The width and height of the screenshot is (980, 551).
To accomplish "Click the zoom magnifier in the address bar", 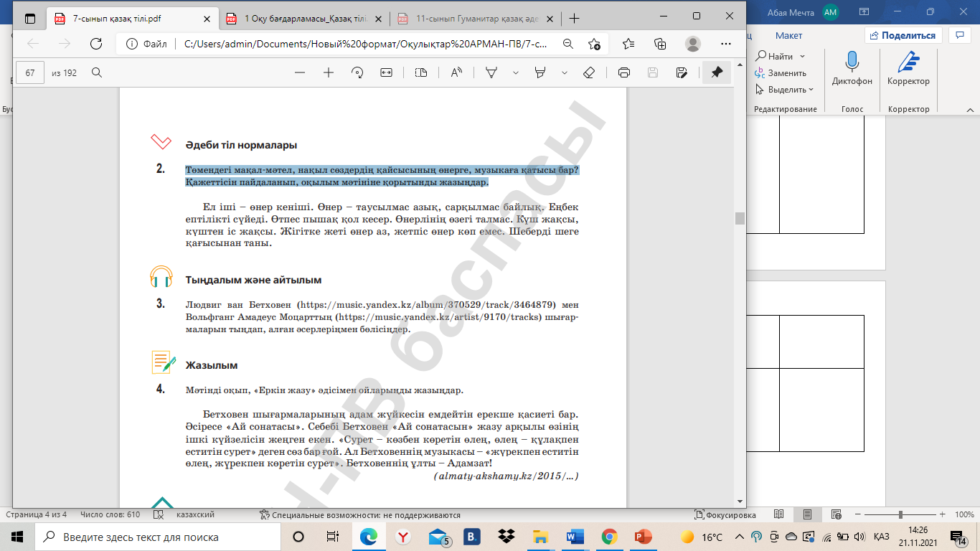I will coord(568,44).
